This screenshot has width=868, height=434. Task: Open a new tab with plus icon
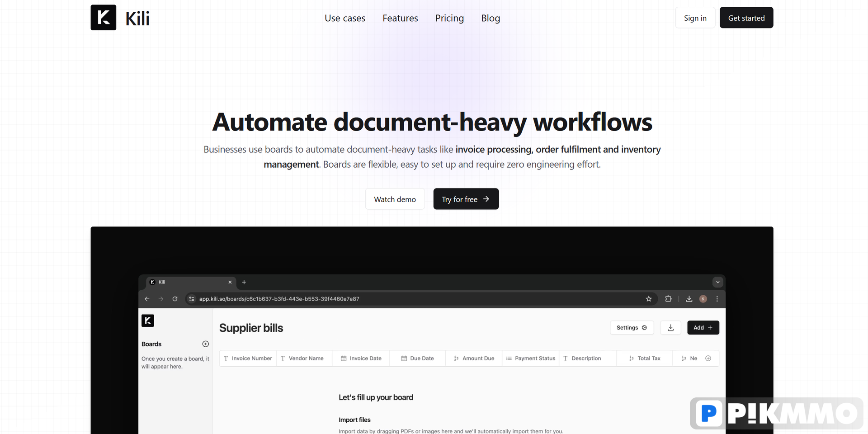point(244,282)
